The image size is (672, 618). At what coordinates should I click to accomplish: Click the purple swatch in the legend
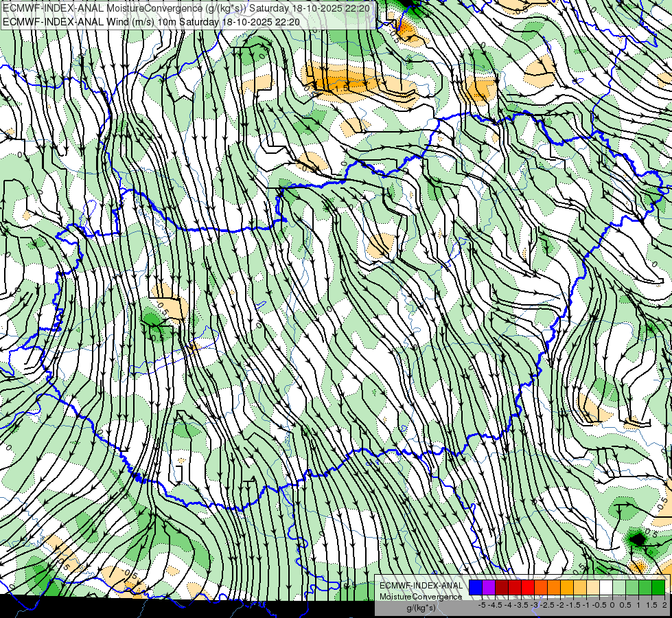(x=489, y=588)
